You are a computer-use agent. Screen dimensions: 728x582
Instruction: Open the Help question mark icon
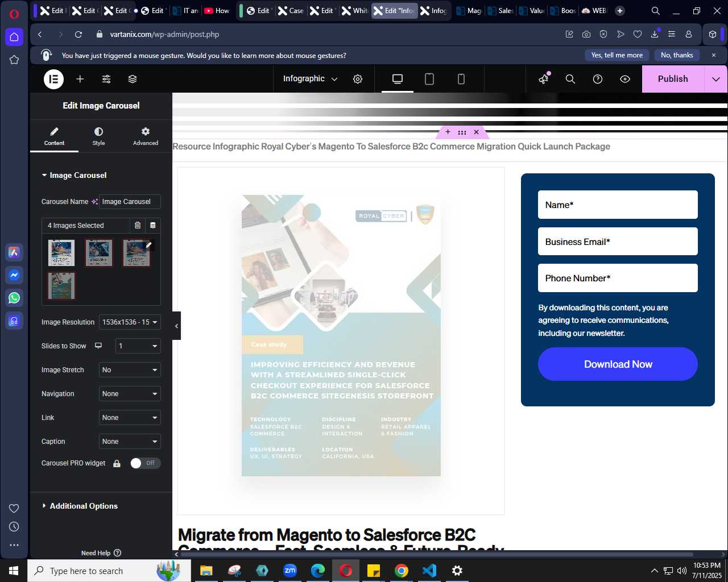coord(598,79)
